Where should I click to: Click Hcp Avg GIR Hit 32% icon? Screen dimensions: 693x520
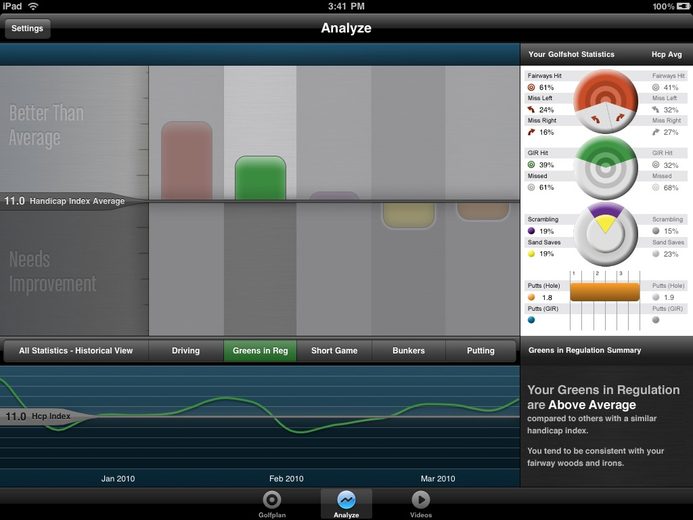(656, 164)
